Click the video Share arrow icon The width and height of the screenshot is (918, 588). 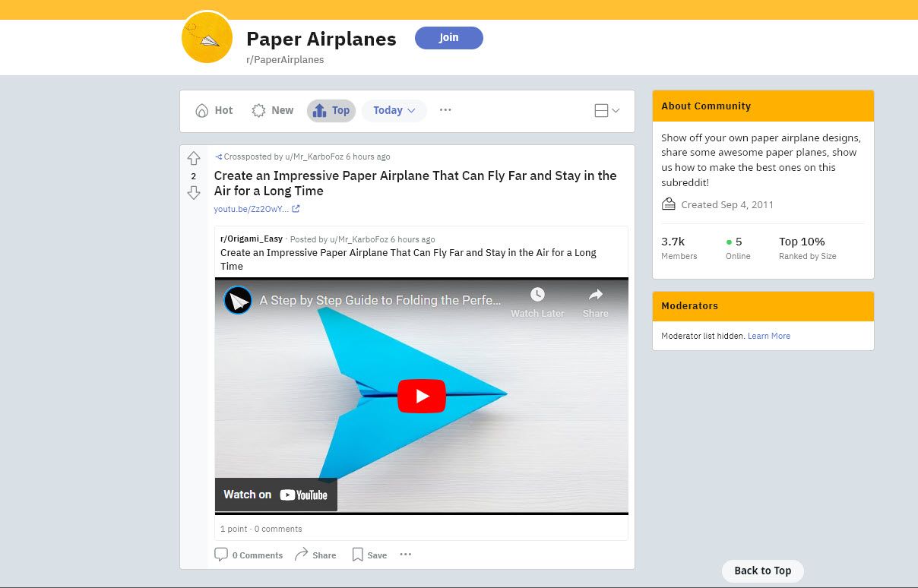tap(596, 294)
